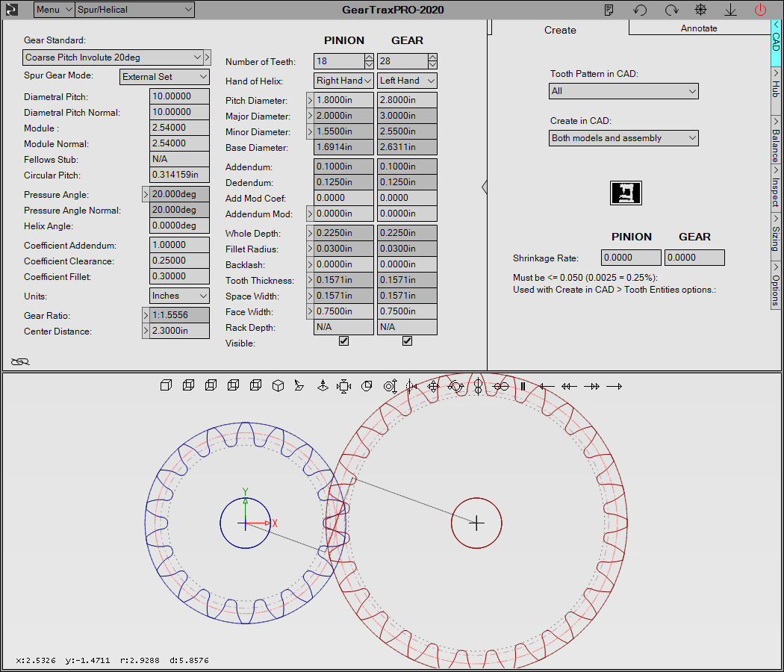Image resolution: width=784 pixels, height=672 pixels.
Task: Click the section cut circle icon
Action: point(367,385)
